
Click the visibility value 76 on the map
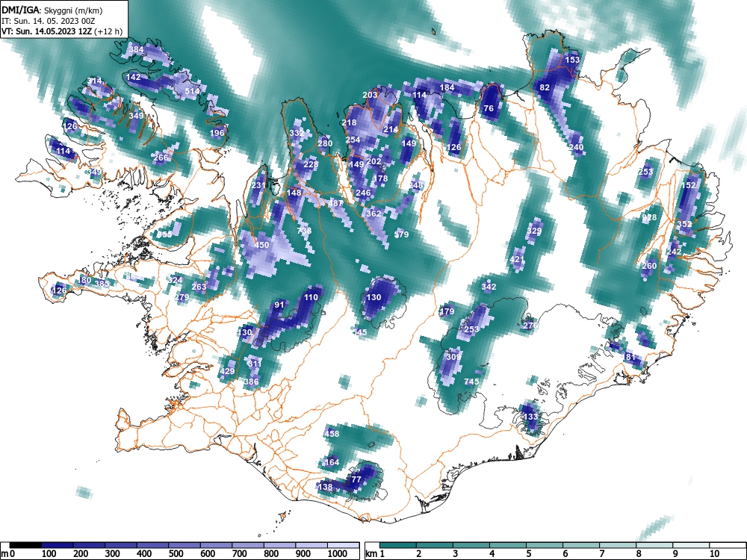(x=489, y=108)
